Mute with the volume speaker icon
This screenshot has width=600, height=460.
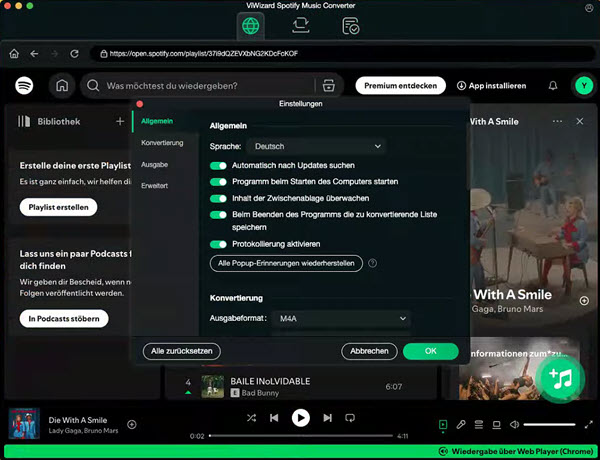point(514,424)
